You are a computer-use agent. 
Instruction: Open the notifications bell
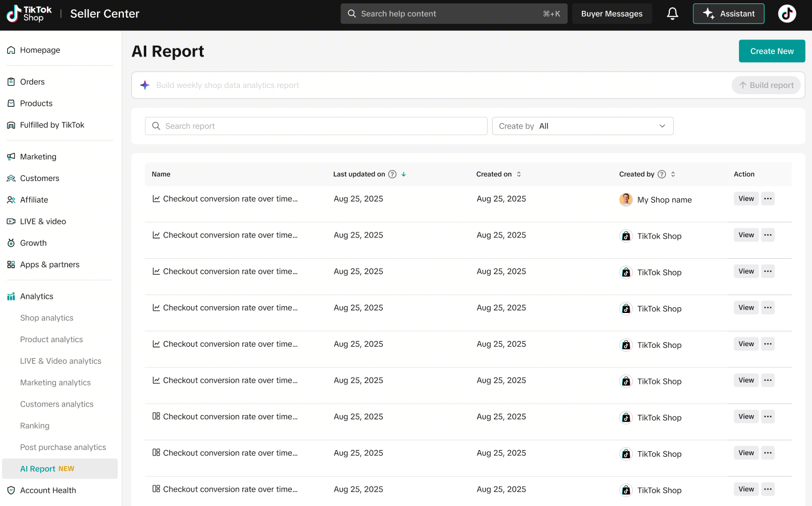point(673,14)
